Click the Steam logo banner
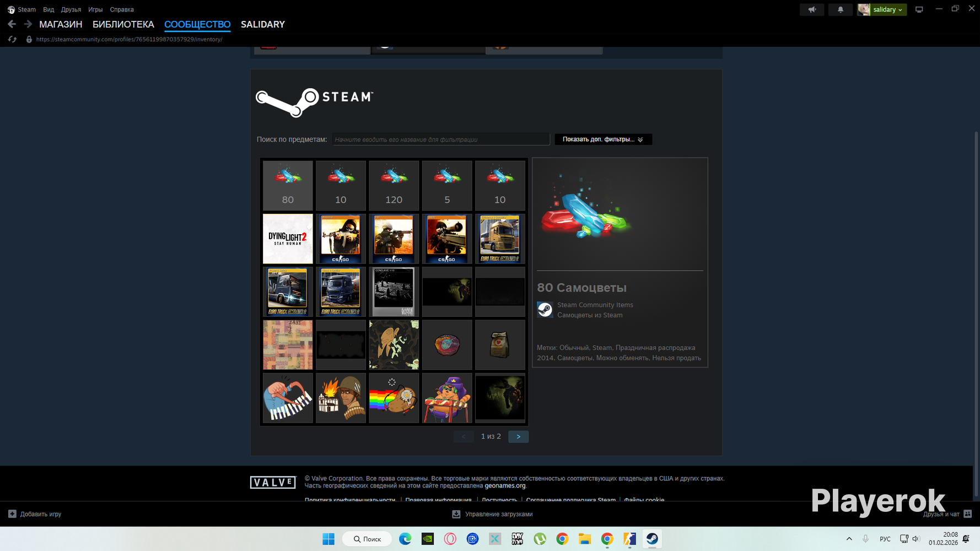 [x=314, y=102]
